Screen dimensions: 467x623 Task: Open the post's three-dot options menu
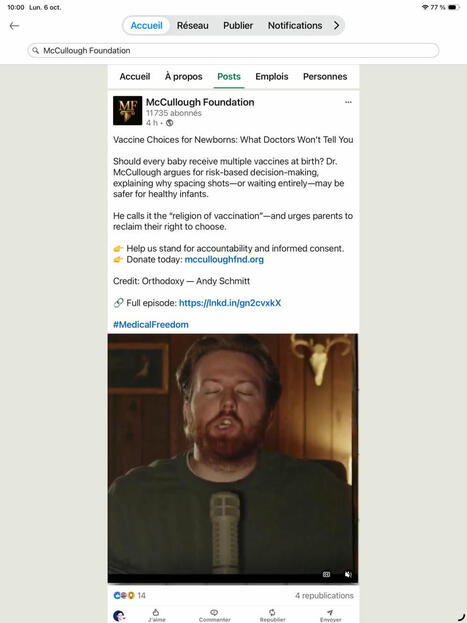click(x=348, y=102)
